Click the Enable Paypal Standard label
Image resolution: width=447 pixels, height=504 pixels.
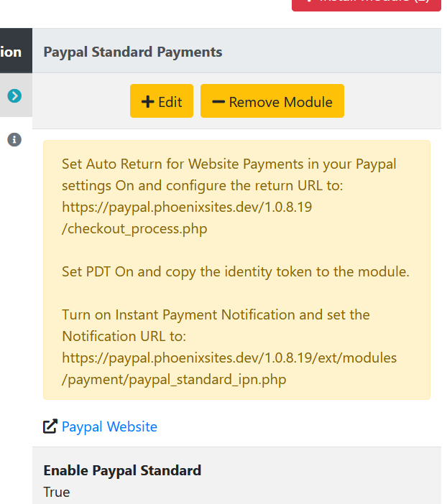[x=122, y=470]
